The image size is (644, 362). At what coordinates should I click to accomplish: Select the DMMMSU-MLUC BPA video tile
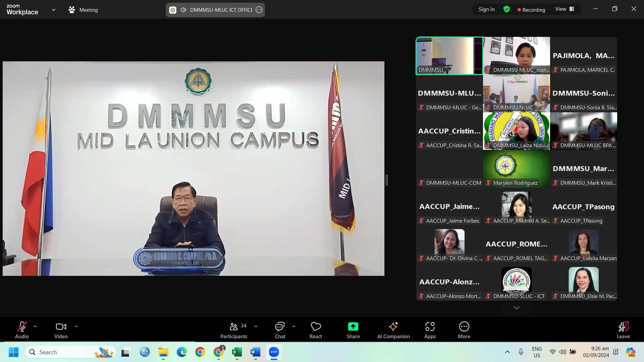(x=584, y=131)
